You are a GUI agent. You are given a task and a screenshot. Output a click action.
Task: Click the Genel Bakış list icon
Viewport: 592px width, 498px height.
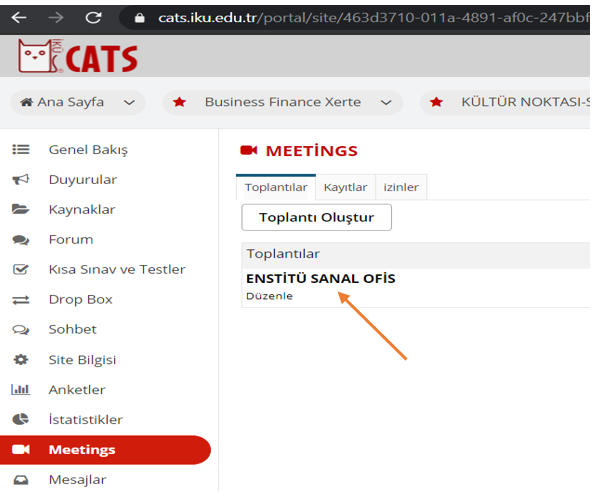21,150
